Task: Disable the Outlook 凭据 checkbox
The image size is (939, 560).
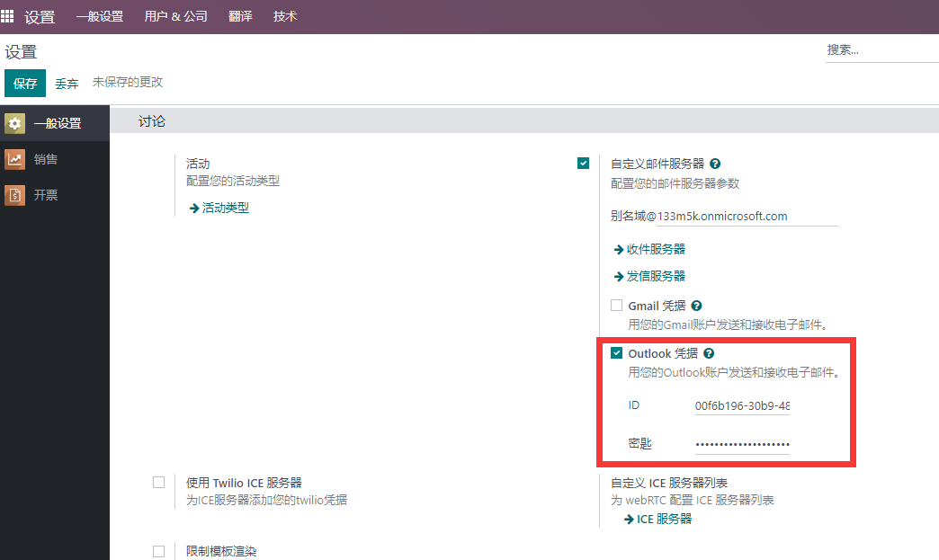Action: [x=616, y=353]
